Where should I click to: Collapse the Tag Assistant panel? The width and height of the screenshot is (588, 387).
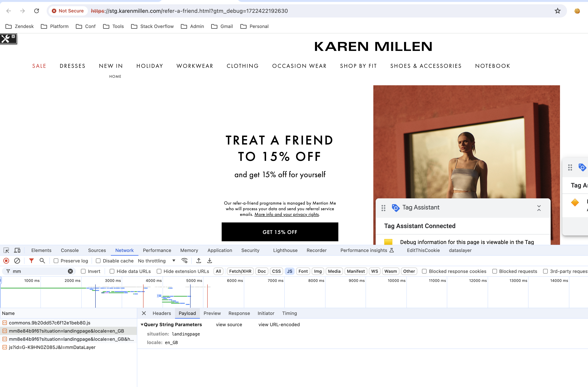(539, 208)
